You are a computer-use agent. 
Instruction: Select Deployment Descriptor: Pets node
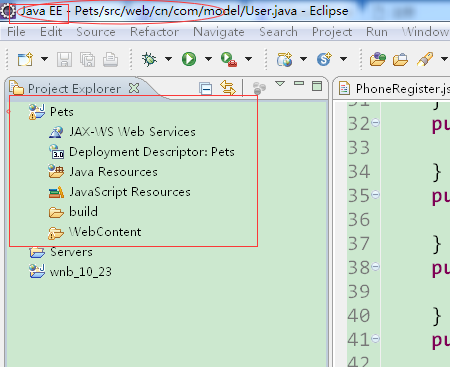[152, 152]
